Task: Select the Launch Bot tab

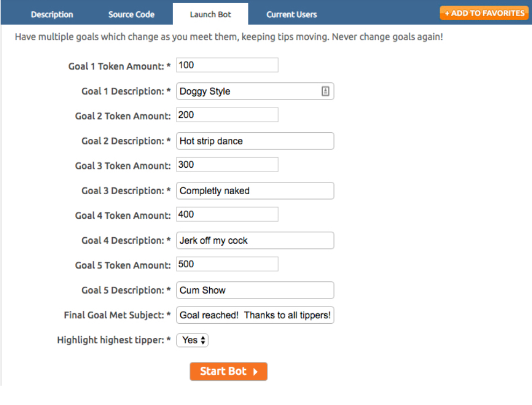Action: [210, 15]
